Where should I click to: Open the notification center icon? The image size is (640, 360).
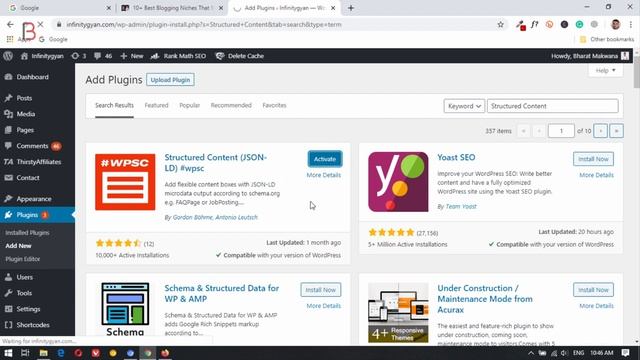tap(625, 353)
